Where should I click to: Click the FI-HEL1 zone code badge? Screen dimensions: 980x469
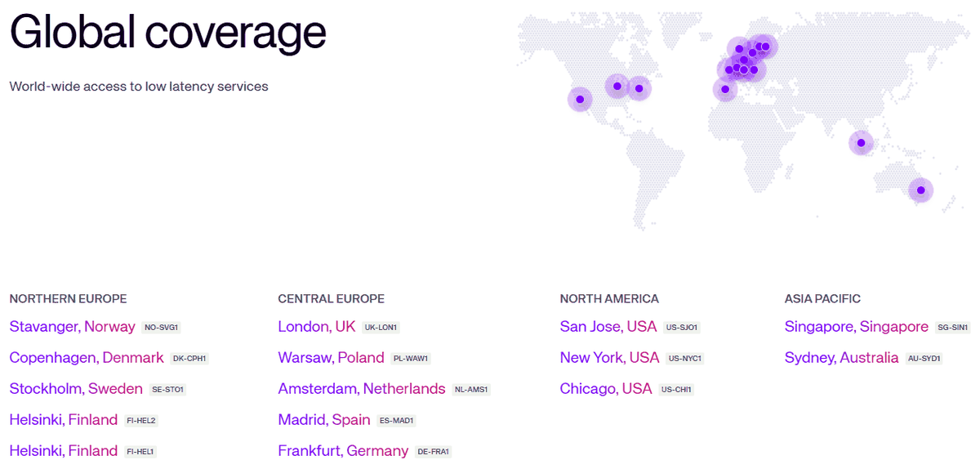click(140, 452)
